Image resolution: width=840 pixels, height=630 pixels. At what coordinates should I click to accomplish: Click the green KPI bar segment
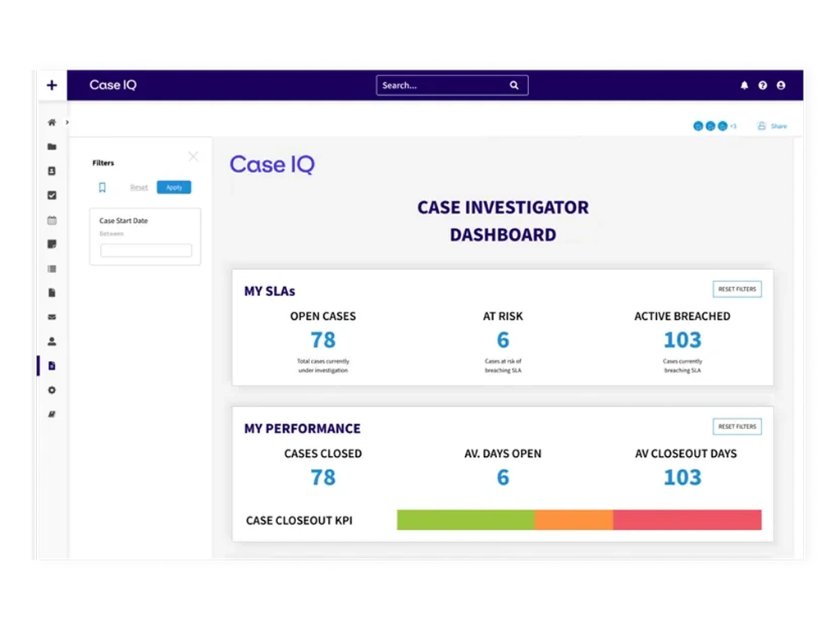(466, 519)
